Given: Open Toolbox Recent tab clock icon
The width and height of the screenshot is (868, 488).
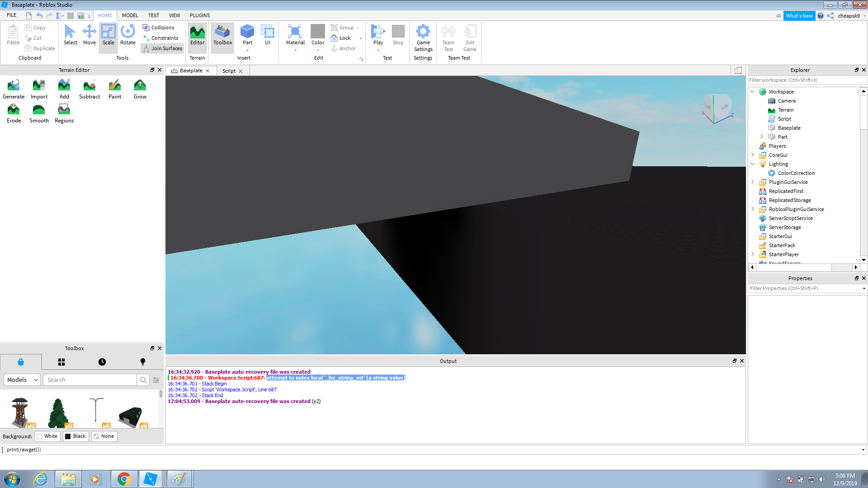Looking at the screenshot, I should tap(102, 362).
